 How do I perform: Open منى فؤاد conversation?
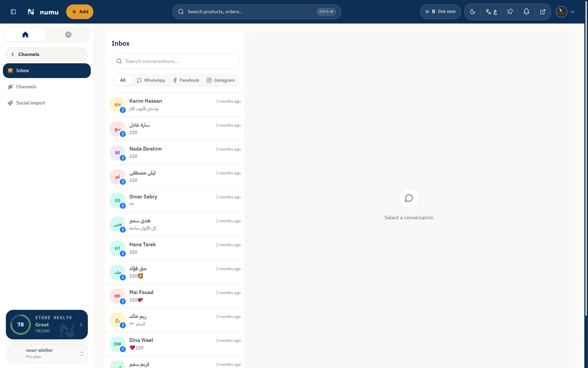tap(175, 272)
